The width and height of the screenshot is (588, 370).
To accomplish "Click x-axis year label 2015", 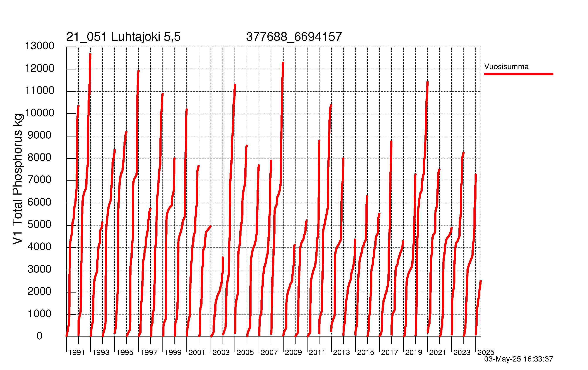I will click(366, 352).
